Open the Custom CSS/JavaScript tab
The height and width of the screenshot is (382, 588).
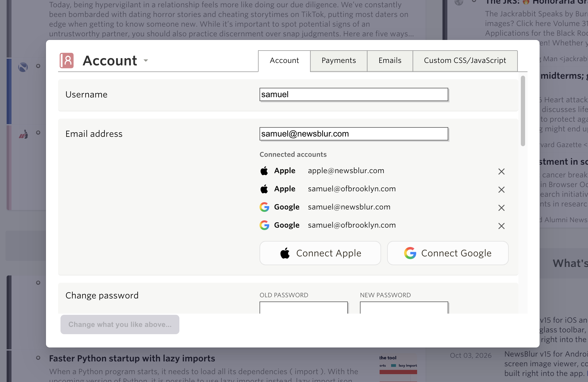(465, 61)
